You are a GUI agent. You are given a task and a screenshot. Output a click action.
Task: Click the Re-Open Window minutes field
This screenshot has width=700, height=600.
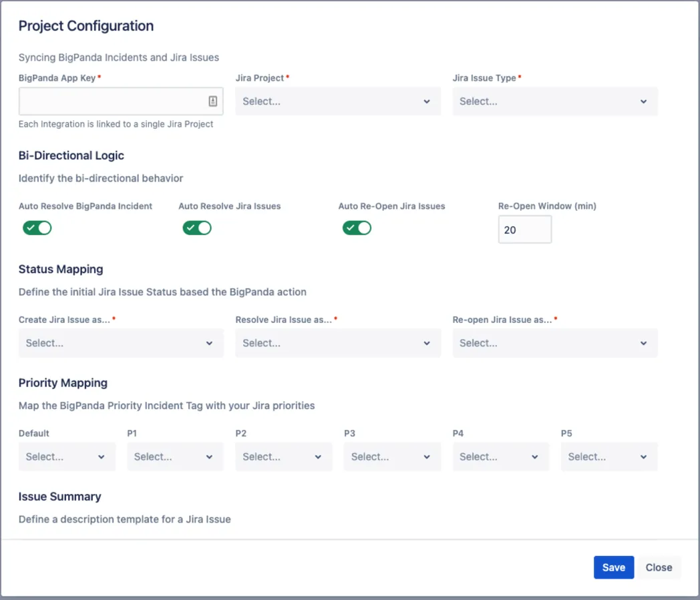[x=525, y=230]
